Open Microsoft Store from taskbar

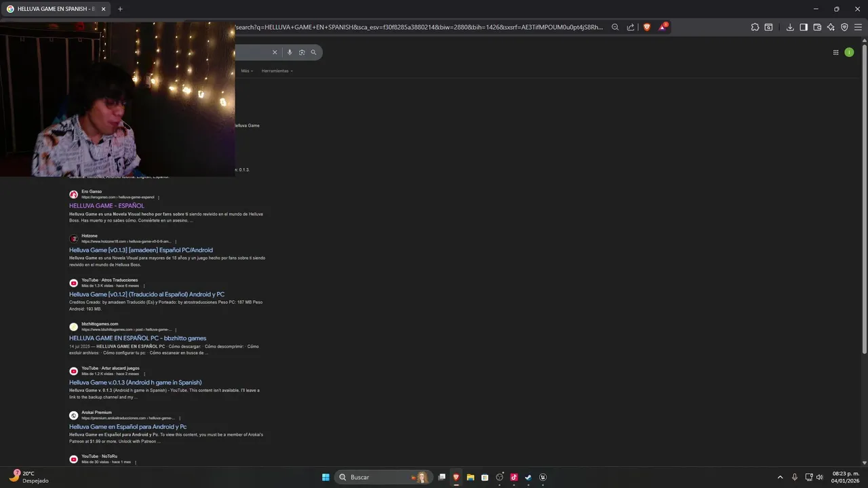pos(485,477)
